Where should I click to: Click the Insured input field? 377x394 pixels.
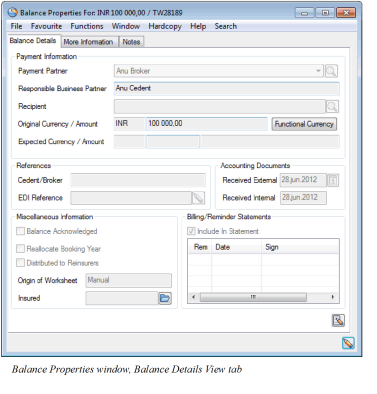(x=122, y=298)
